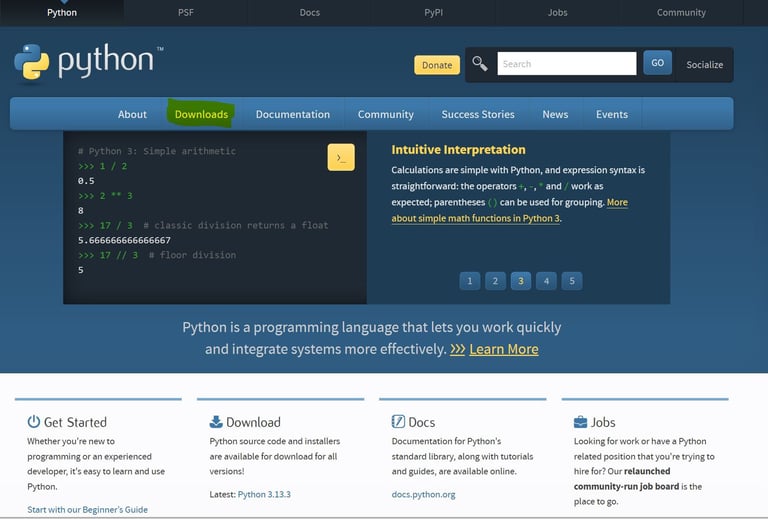Follow the simple math functions link

click(x=475, y=218)
